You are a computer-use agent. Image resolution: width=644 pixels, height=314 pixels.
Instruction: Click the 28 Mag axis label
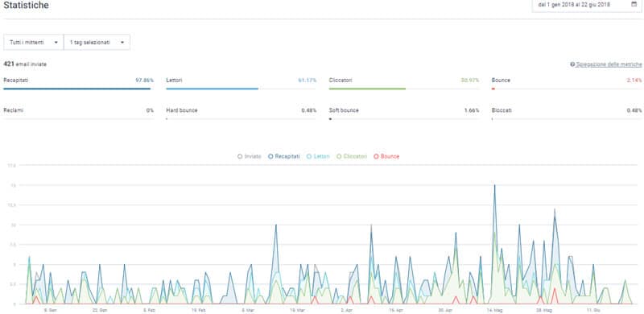coord(544,310)
